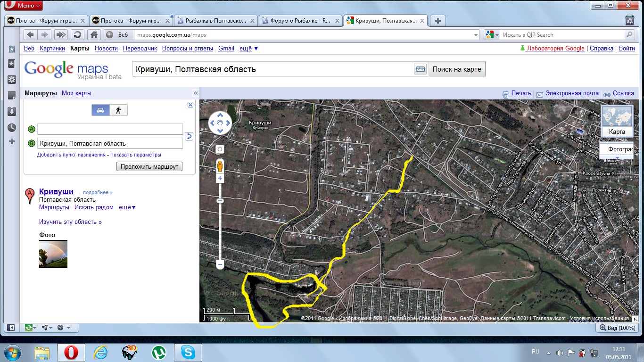This screenshot has height=362, width=644.
Task: Click the zoom out minus button on map
Action: 220,265
